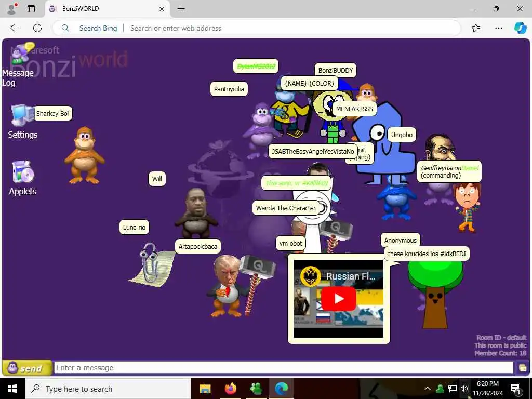Open the Copilot sidebar icon

click(520, 28)
